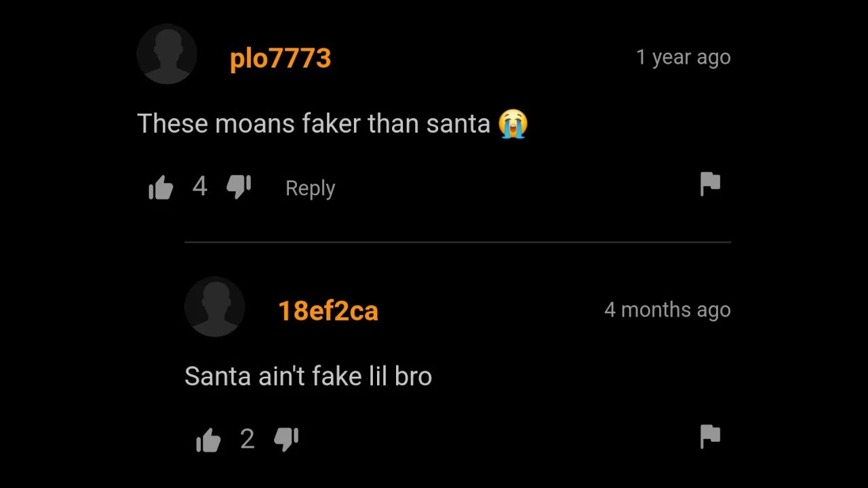
Task: Click the 'Santa ain't fake lil bro' text
Action: (x=309, y=376)
